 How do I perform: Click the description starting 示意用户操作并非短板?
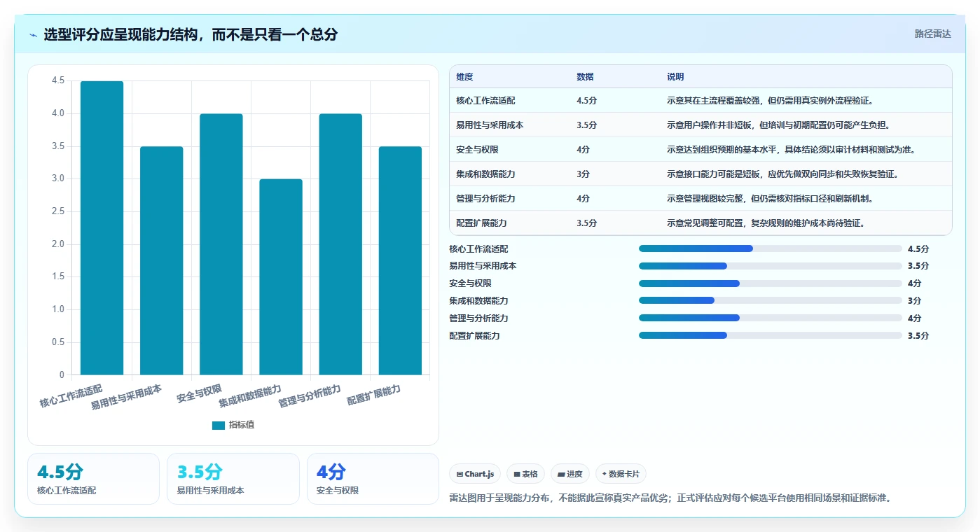pyautogui.click(x=778, y=125)
